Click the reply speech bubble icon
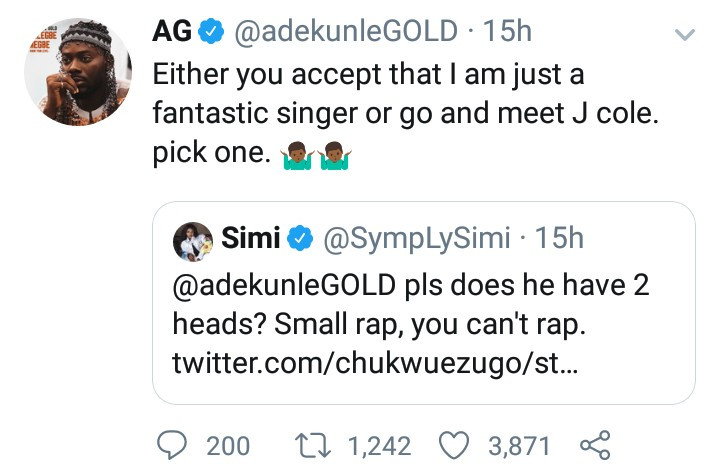 point(173,443)
